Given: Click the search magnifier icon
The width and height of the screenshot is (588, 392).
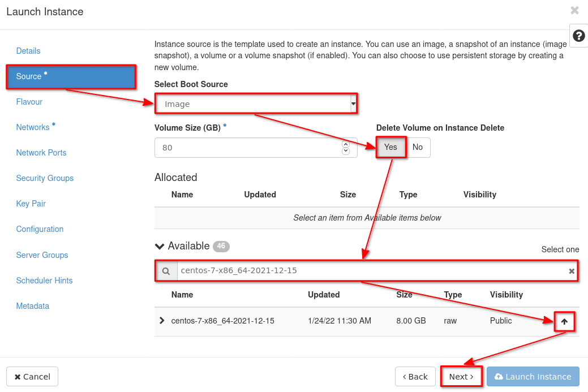Looking at the screenshot, I should point(166,272).
